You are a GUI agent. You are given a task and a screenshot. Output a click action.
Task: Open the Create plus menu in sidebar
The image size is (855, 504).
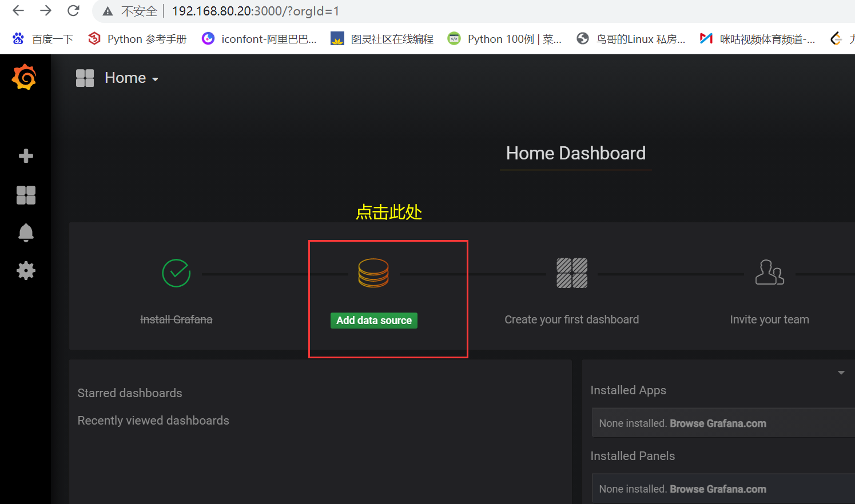click(x=26, y=156)
